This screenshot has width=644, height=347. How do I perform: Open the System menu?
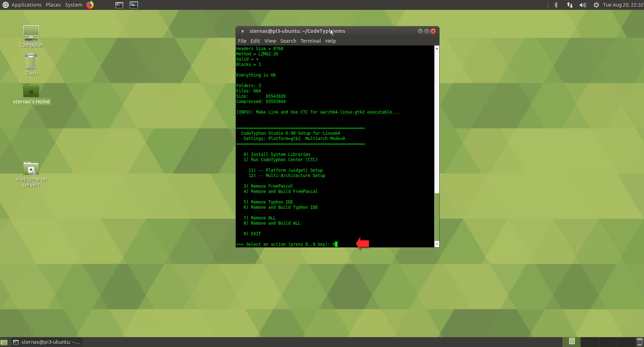[x=73, y=5]
